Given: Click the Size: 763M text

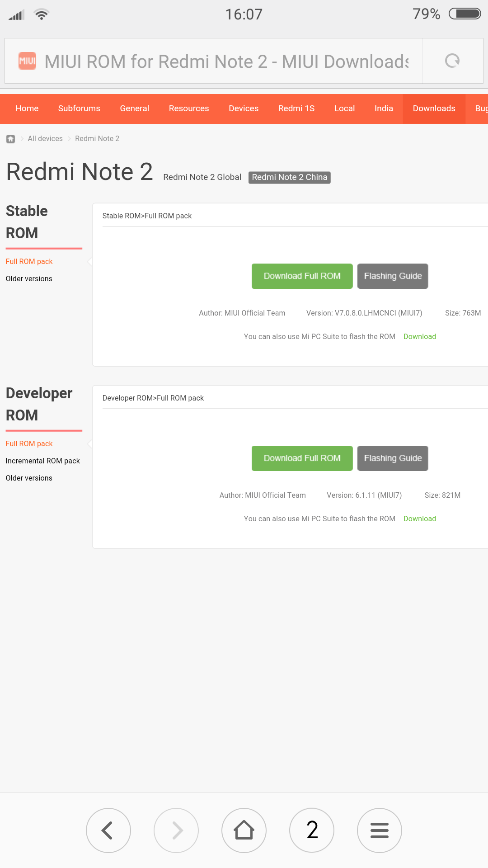Looking at the screenshot, I should [463, 313].
